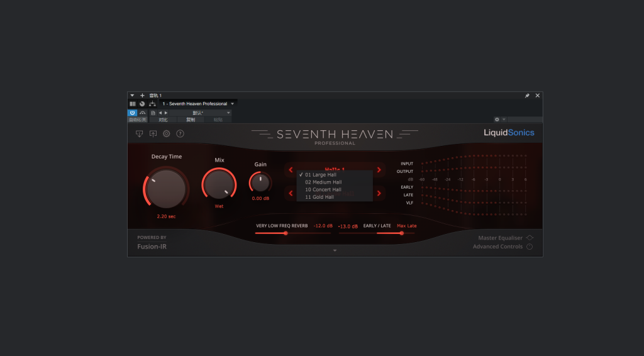644x356 pixels.
Task: Click the Decay Time knob
Action: click(x=166, y=189)
